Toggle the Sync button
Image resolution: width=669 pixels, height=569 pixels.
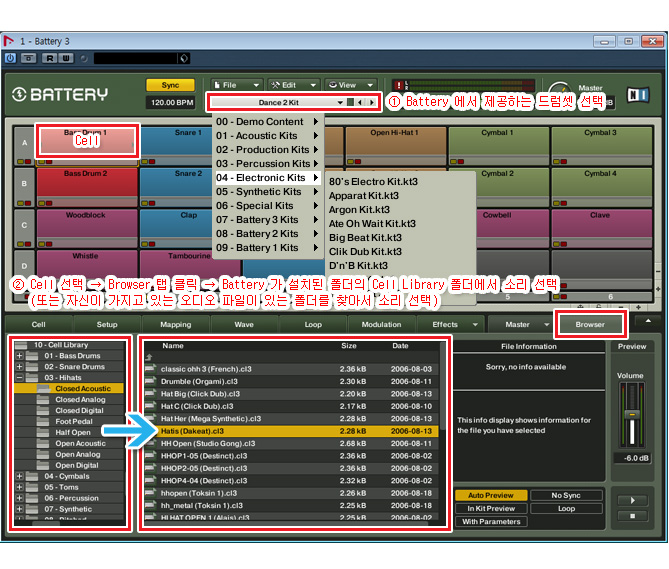pos(170,85)
